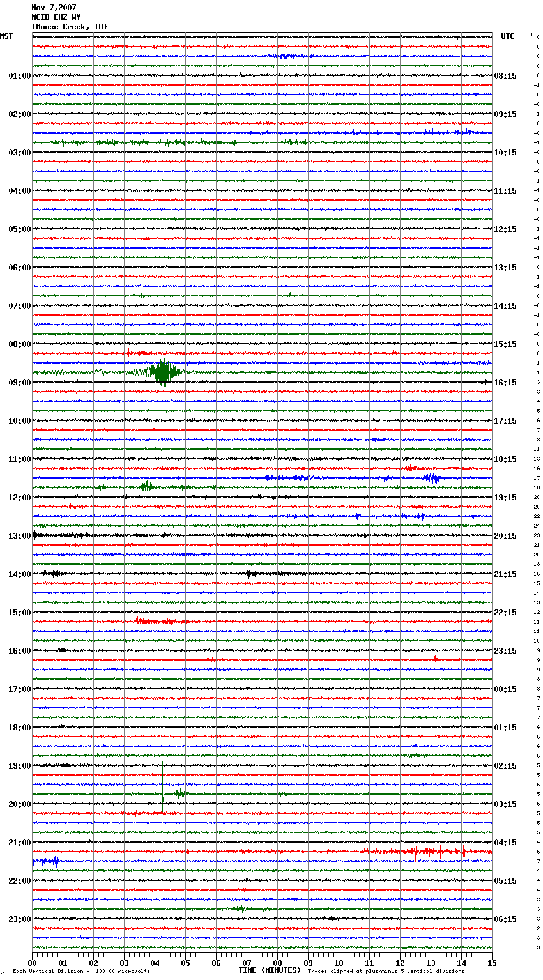Click the "12:15" UTC time label
543x980 pixels.
point(505,229)
